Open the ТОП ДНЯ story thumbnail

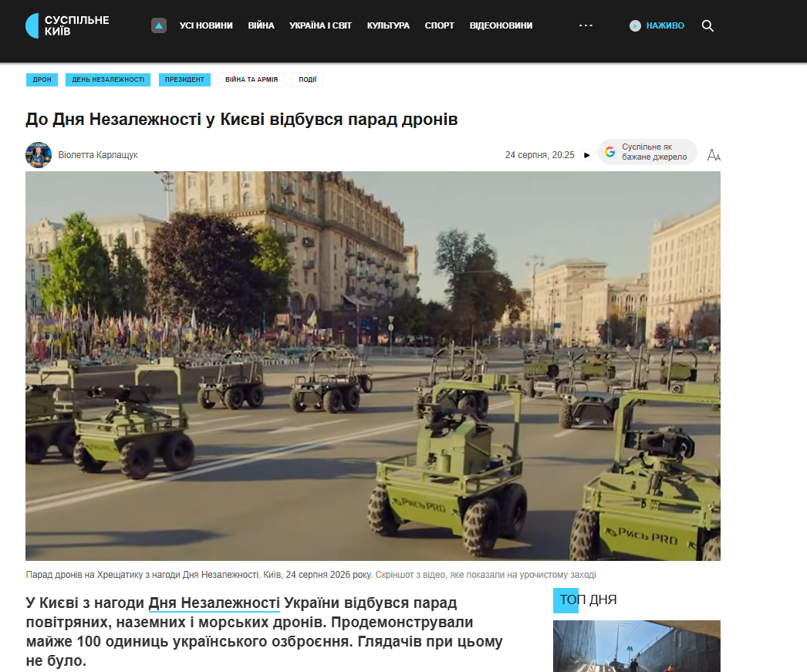(636, 646)
